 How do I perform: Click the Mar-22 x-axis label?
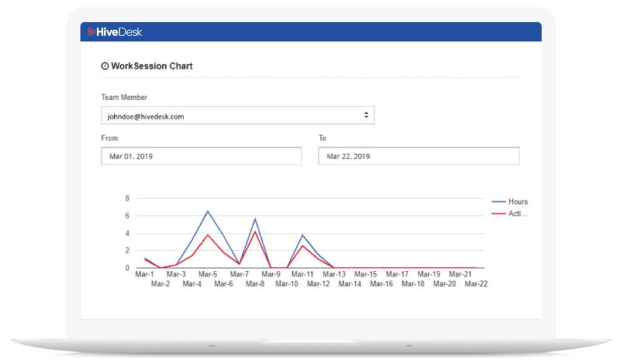(476, 284)
